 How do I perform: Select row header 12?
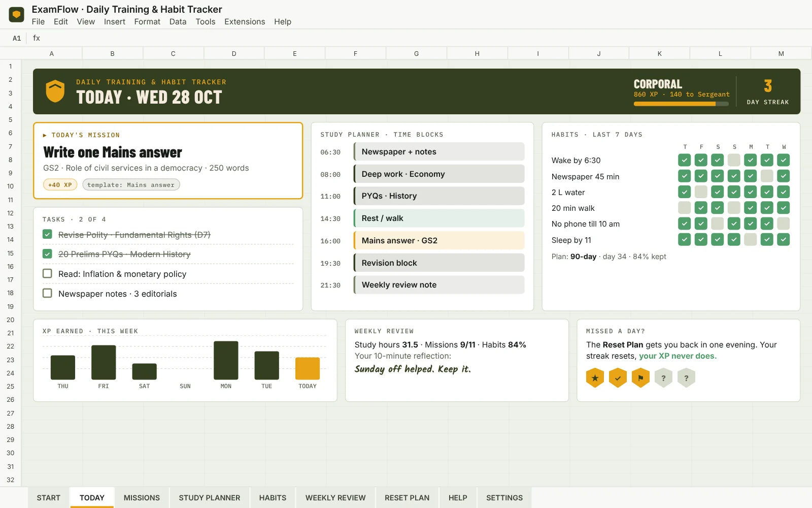point(10,213)
